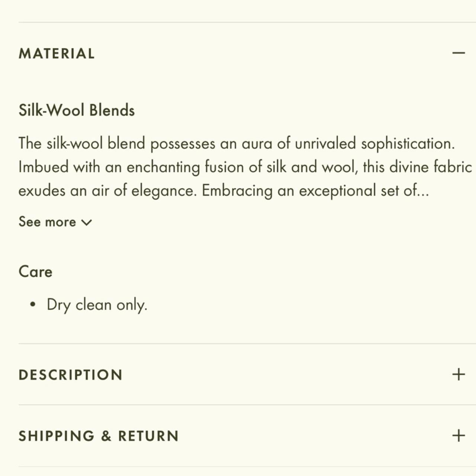The width and height of the screenshot is (476, 476).
Task: Expand the SHIPPING & RETURN heading
Action: (x=99, y=436)
